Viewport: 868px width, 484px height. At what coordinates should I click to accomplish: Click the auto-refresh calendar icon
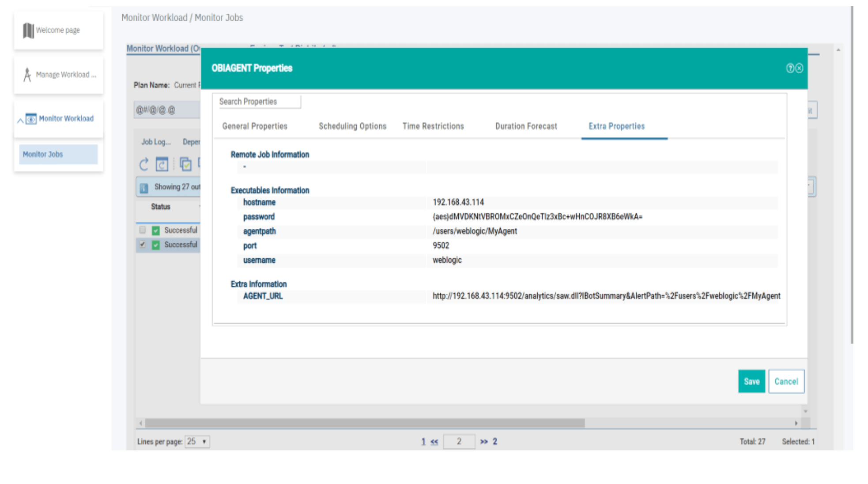point(162,164)
